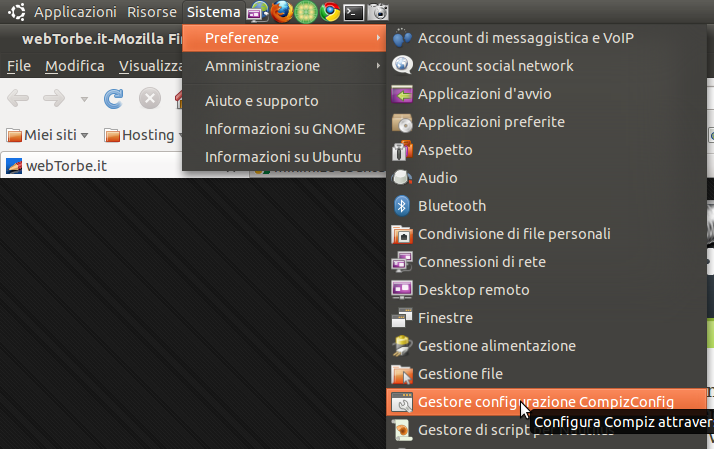The image size is (714, 449).
Task: Open the Miei siti bookmark folder dropdown
Action: pyautogui.click(x=47, y=135)
